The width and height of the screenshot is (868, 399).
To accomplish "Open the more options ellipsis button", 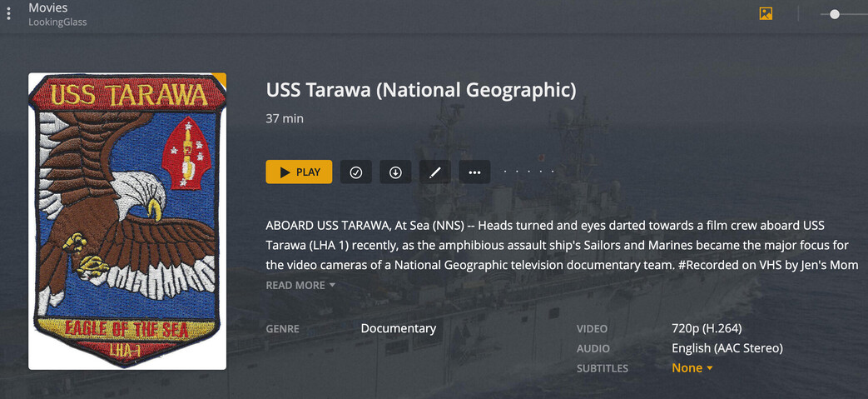I will [x=474, y=172].
